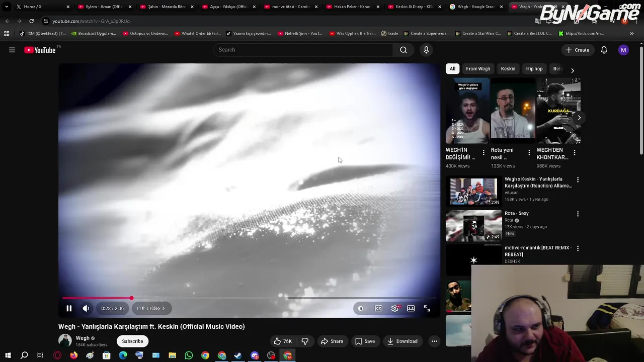This screenshot has height=362, width=644.
Task: Enter full screen mode
Action: point(427,308)
